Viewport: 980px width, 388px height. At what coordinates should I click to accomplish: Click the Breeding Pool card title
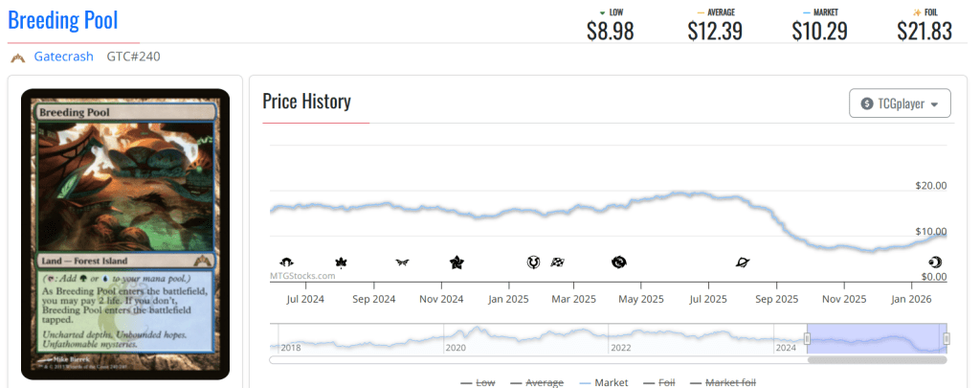pos(63,20)
